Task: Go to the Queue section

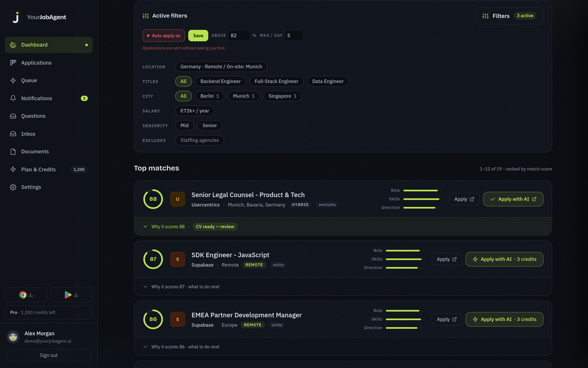Action: 49,81
